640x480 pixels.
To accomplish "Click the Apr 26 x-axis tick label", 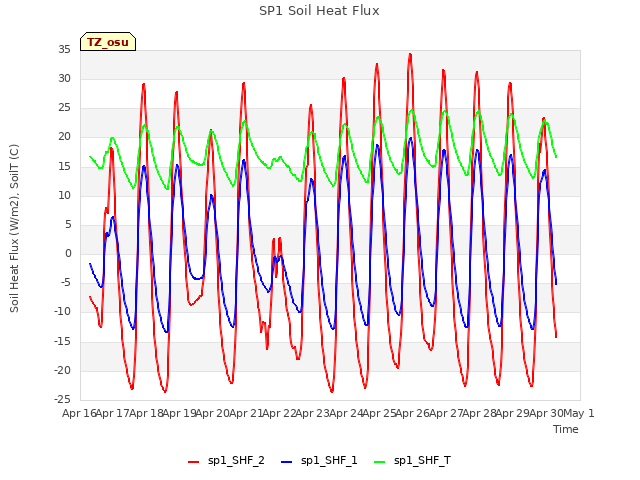I will click(x=413, y=413).
